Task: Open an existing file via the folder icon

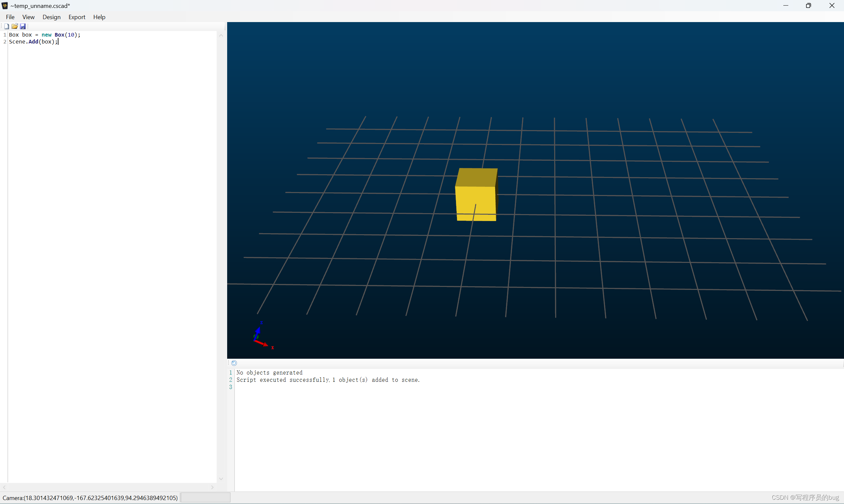Action: point(15,26)
